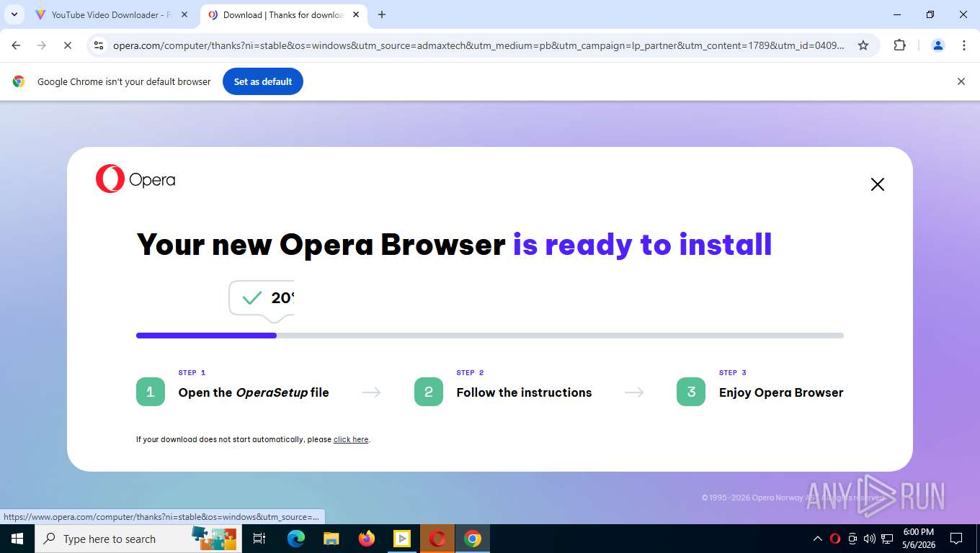Open the yellow play-icon app on taskbar
The image size is (980, 553).
(401, 539)
